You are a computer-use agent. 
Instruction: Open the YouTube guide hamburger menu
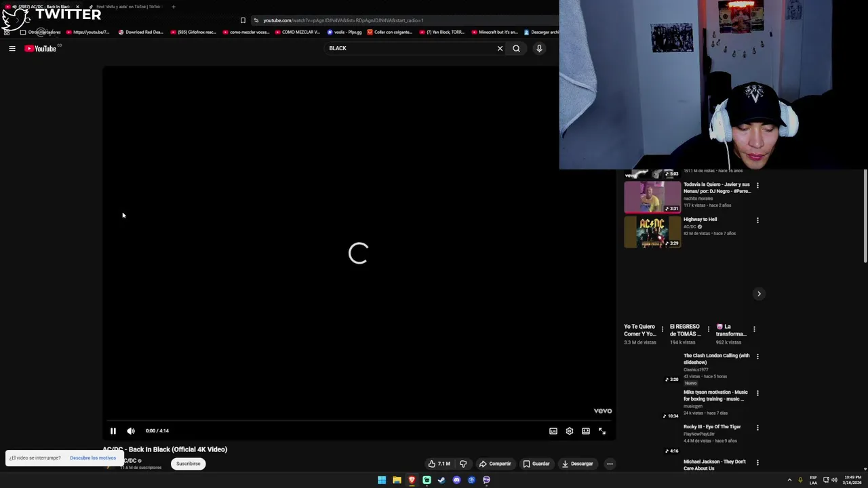pyautogui.click(x=12, y=48)
